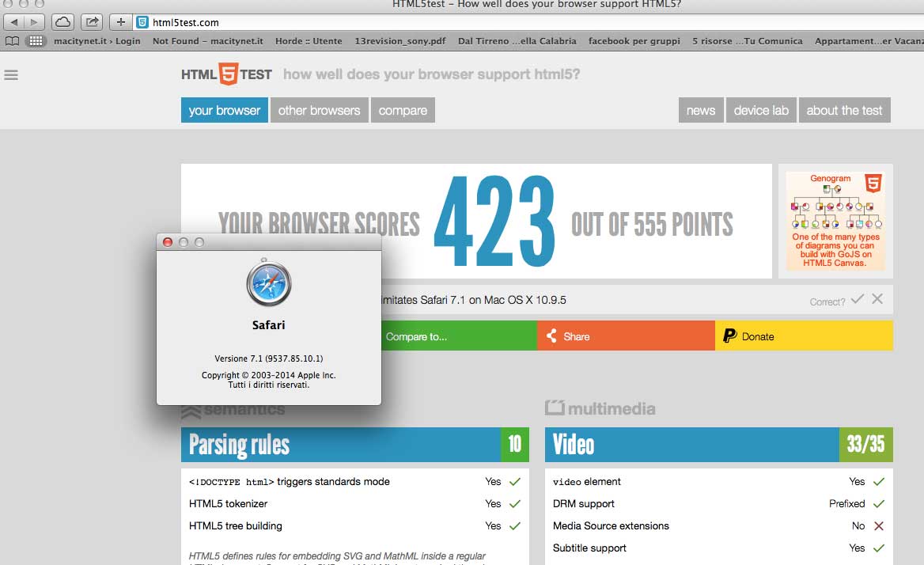Open Top Sites grid icon
The height and width of the screenshot is (565, 924).
36,40
